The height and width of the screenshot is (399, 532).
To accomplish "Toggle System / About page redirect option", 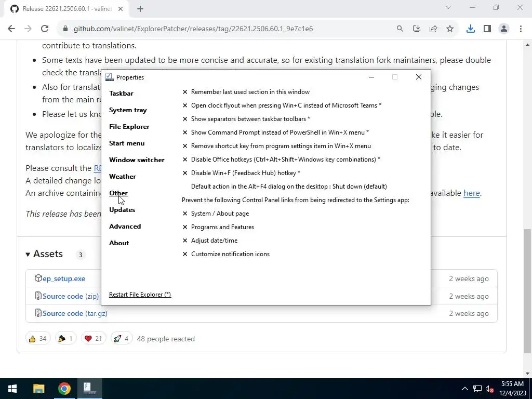I will point(216,214).
